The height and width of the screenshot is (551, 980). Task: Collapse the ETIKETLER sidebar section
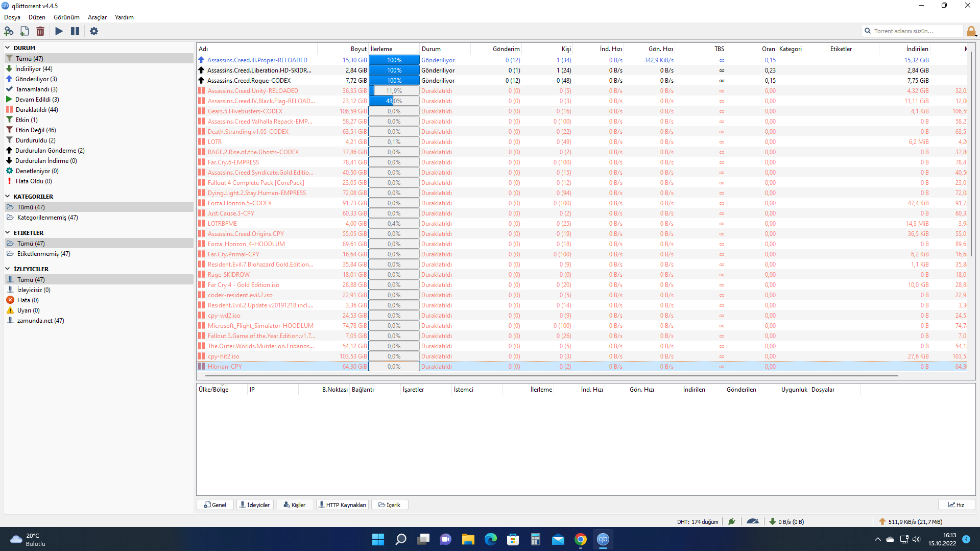tap(8, 232)
